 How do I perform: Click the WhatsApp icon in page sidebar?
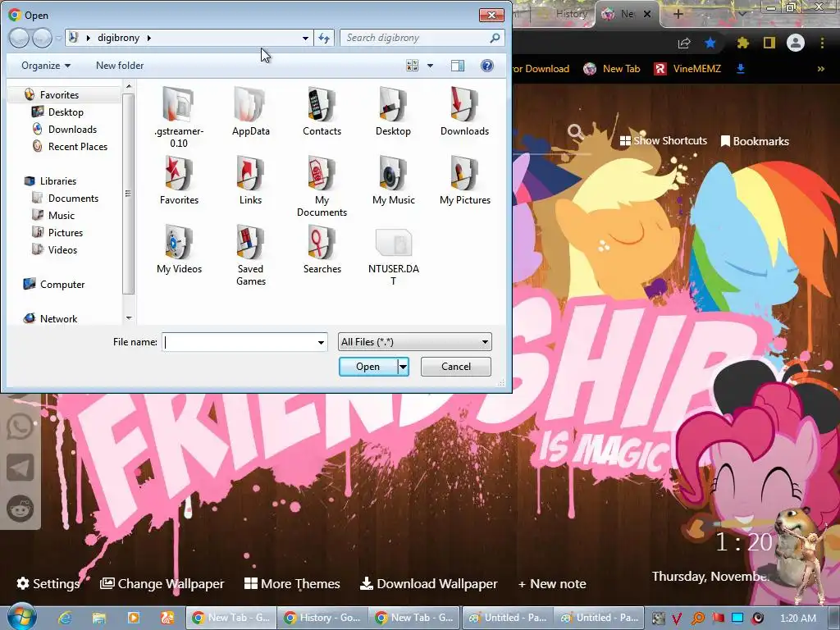(21, 427)
